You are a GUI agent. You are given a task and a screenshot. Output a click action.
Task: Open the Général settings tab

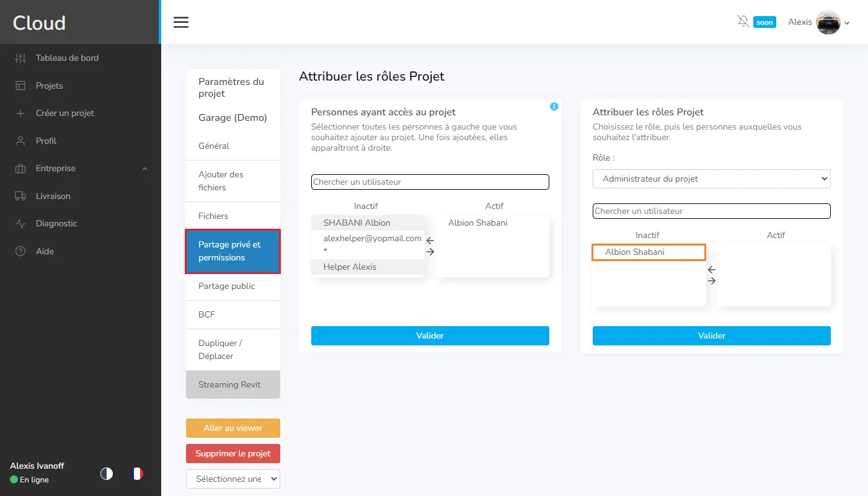[x=233, y=146]
